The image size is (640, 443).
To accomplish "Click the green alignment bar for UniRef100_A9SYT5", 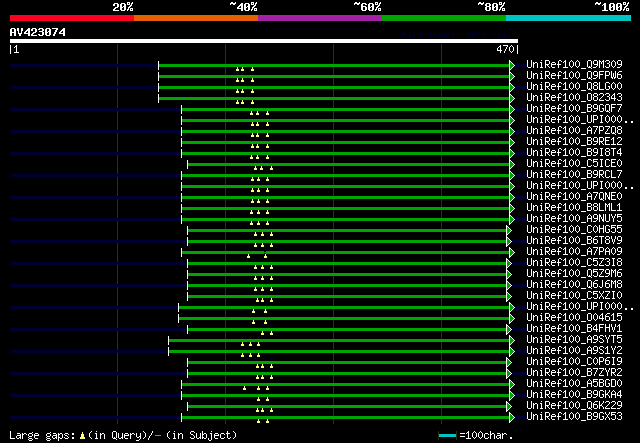I will click(339, 341).
